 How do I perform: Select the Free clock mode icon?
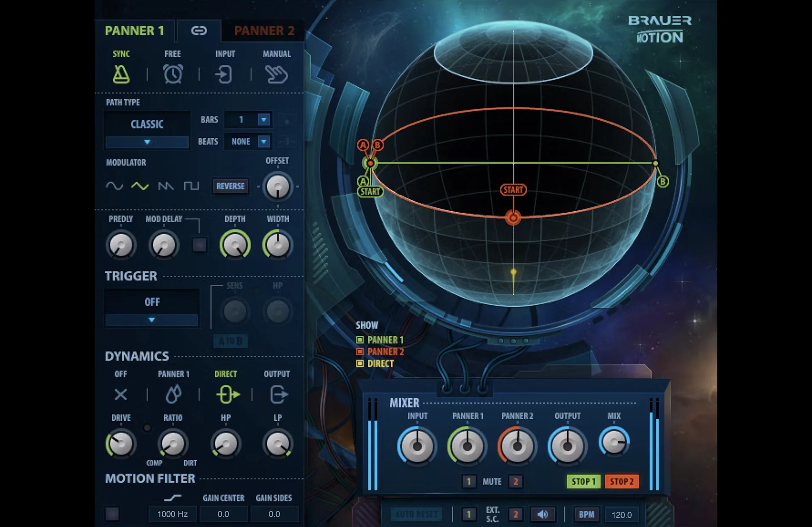click(x=173, y=74)
